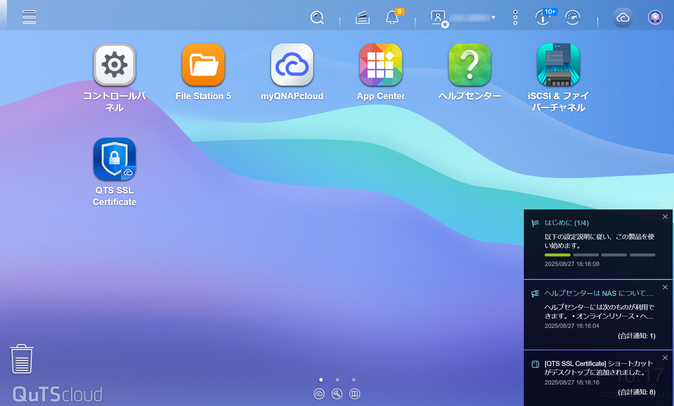Image resolution: width=674 pixels, height=406 pixels.
Task: Click the cloud icon in top bar
Action: pyautogui.click(x=623, y=18)
